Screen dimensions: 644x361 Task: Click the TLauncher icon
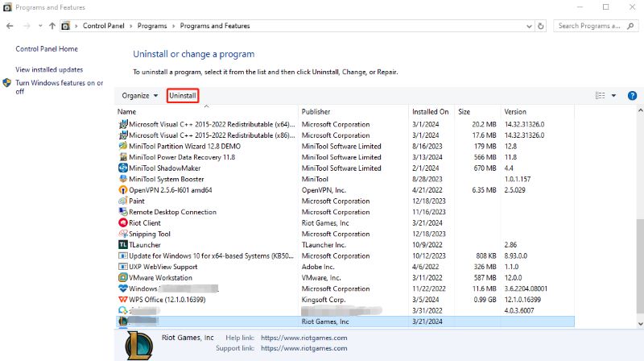pyautogui.click(x=123, y=245)
